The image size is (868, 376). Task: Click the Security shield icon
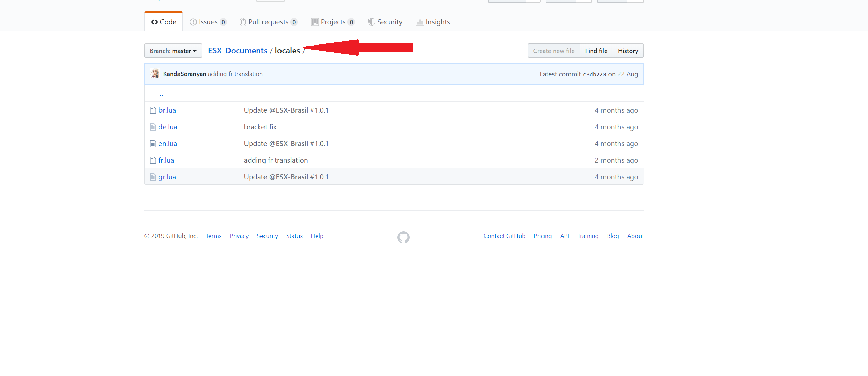[371, 22]
